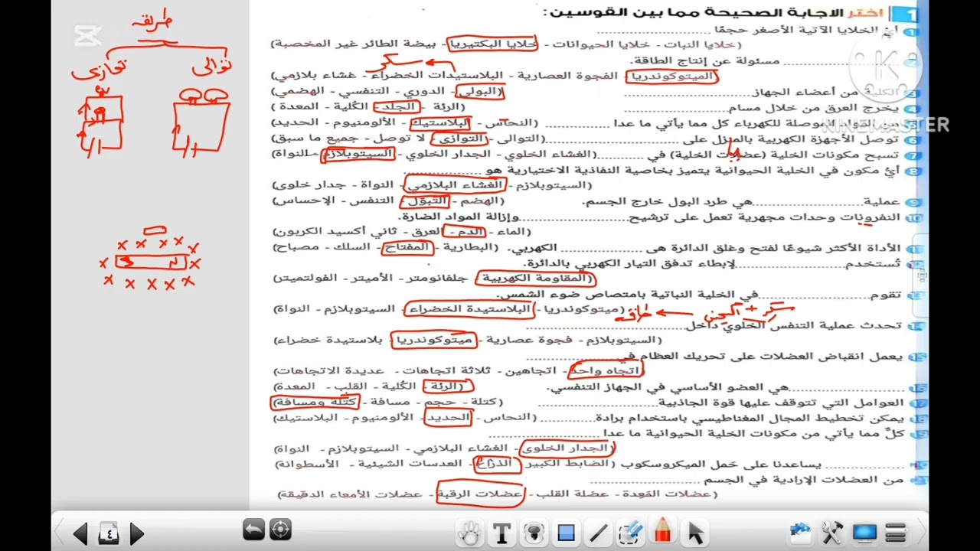The width and height of the screenshot is (980, 551).
Task: Open the wrench settings tools
Action: pyautogui.click(x=832, y=533)
